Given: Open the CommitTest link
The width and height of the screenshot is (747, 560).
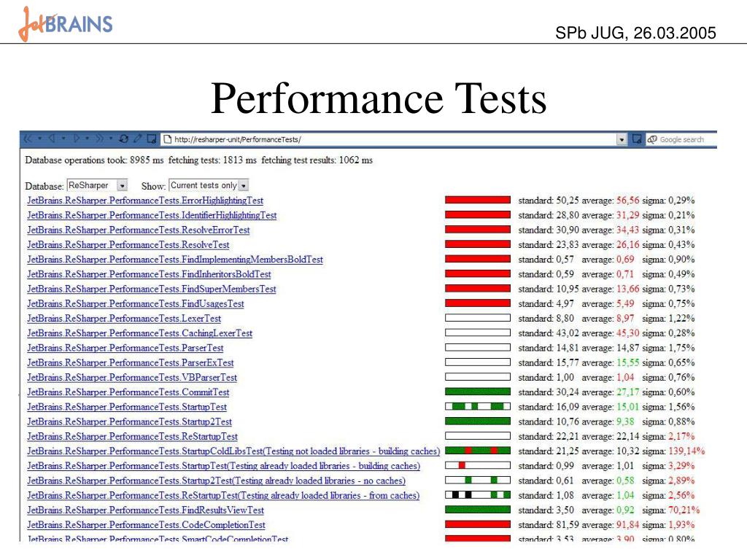Looking at the screenshot, I should pos(128,392).
